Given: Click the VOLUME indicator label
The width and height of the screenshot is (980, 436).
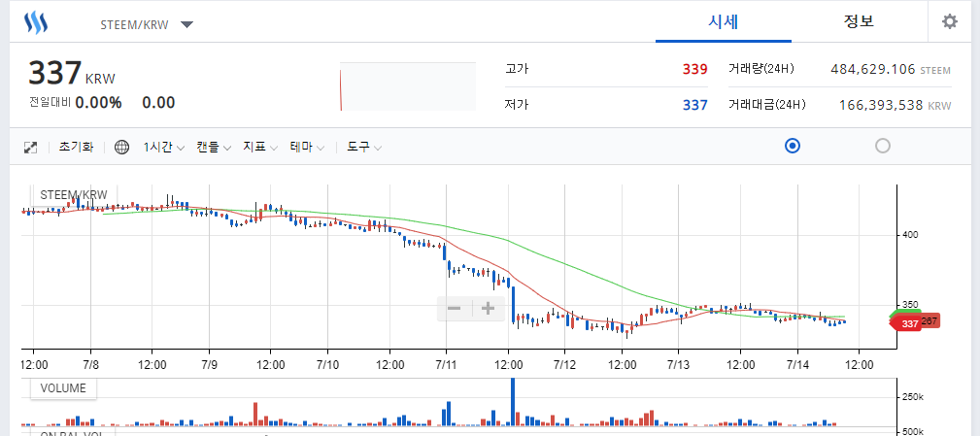Looking at the screenshot, I should (62, 388).
